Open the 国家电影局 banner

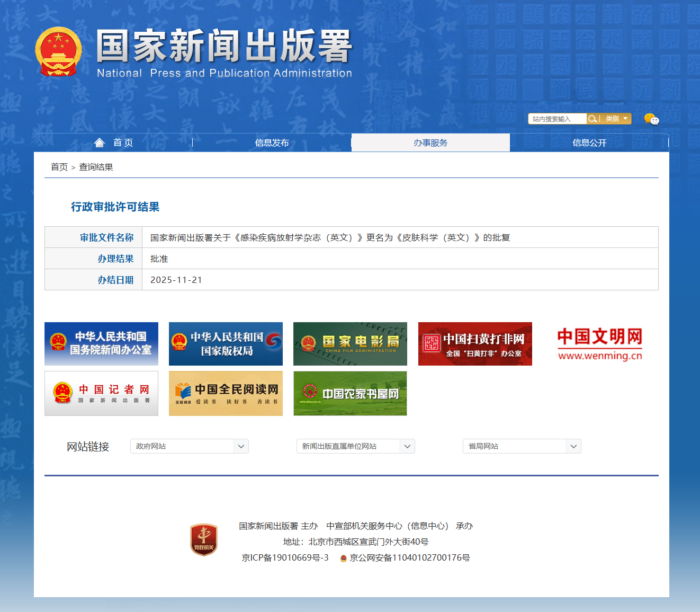[350, 344]
